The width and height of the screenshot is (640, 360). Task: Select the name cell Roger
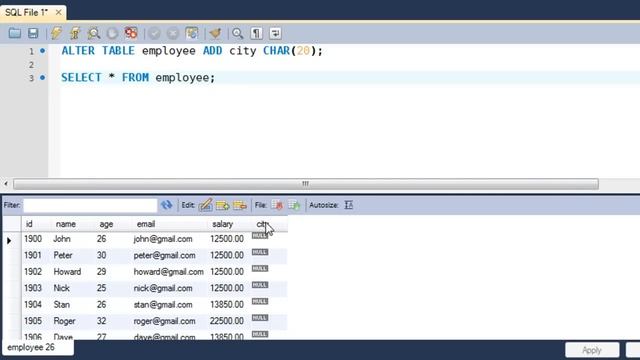(x=64, y=321)
